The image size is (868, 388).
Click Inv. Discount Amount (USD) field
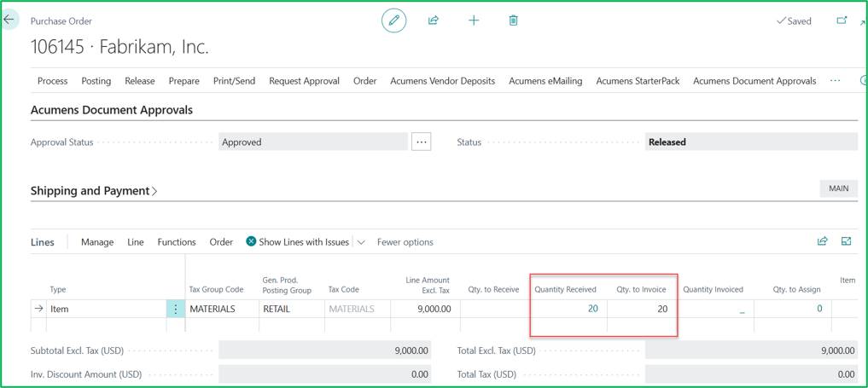pyautogui.click(x=324, y=374)
